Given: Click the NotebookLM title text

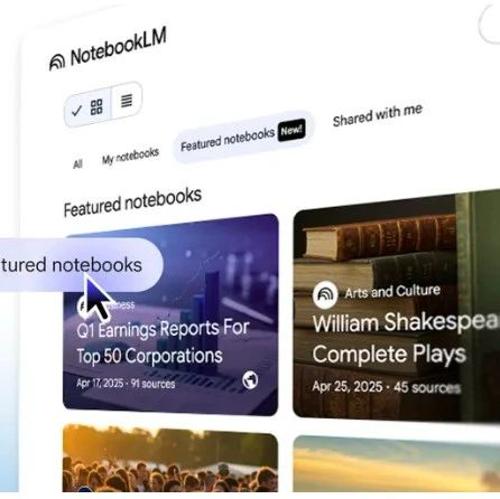Looking at the screenshot, I should click(x=118, y=48).
